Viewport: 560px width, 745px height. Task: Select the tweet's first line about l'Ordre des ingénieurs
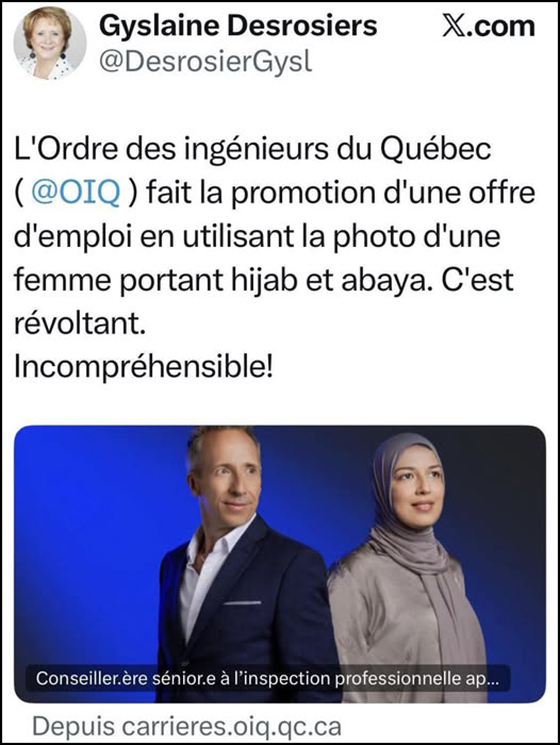253,149
